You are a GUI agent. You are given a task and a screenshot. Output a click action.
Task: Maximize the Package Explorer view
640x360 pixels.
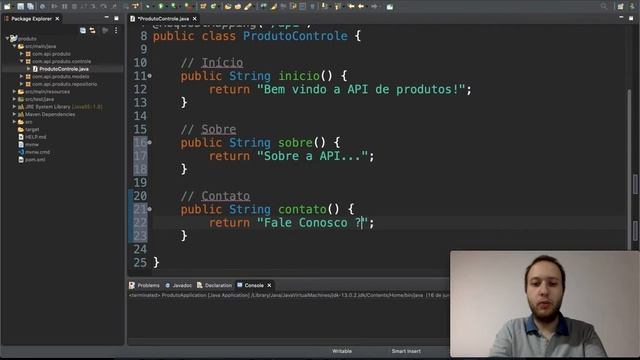pyautogui.click(x=116, y=18)
